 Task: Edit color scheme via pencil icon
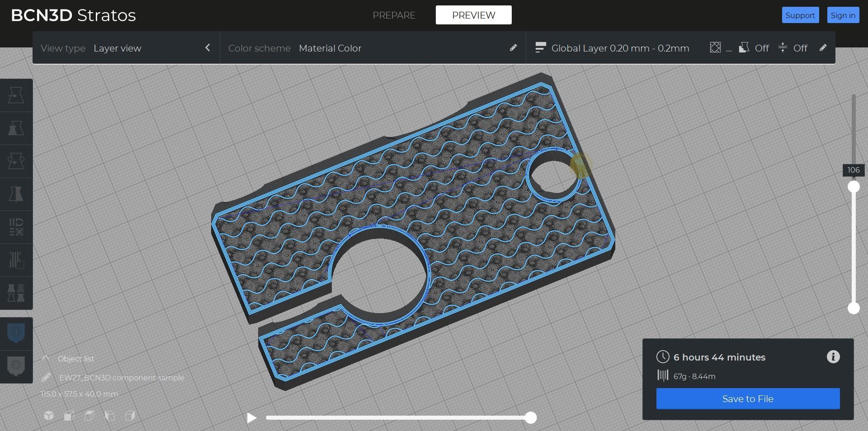coord(513,48)
